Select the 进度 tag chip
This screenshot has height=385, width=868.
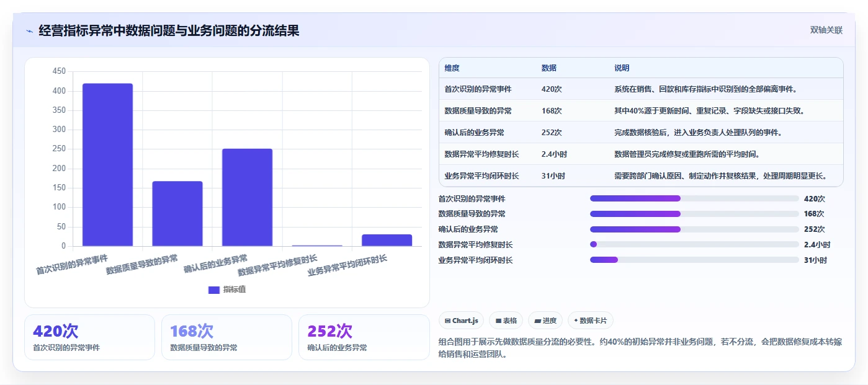pos(545,321)
